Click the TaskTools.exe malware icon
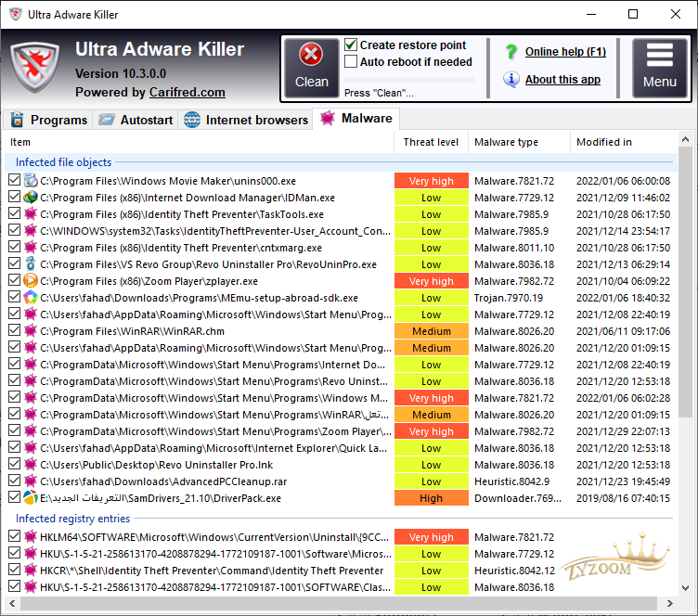 (x=31, y=214)
